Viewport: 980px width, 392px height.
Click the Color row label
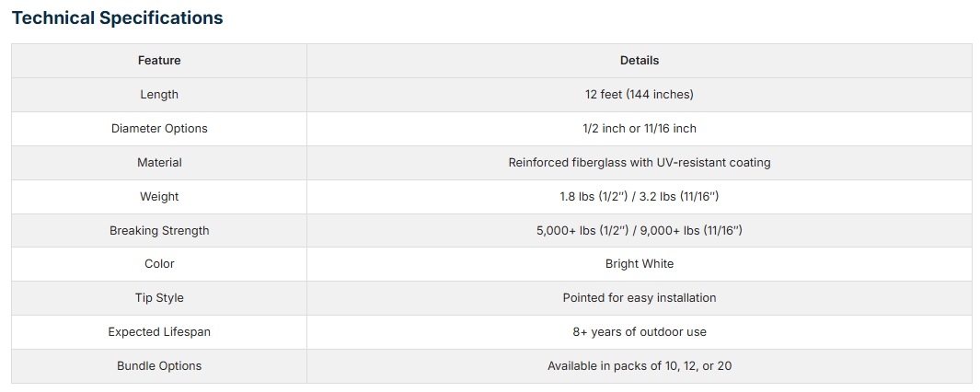pos(159,264)
